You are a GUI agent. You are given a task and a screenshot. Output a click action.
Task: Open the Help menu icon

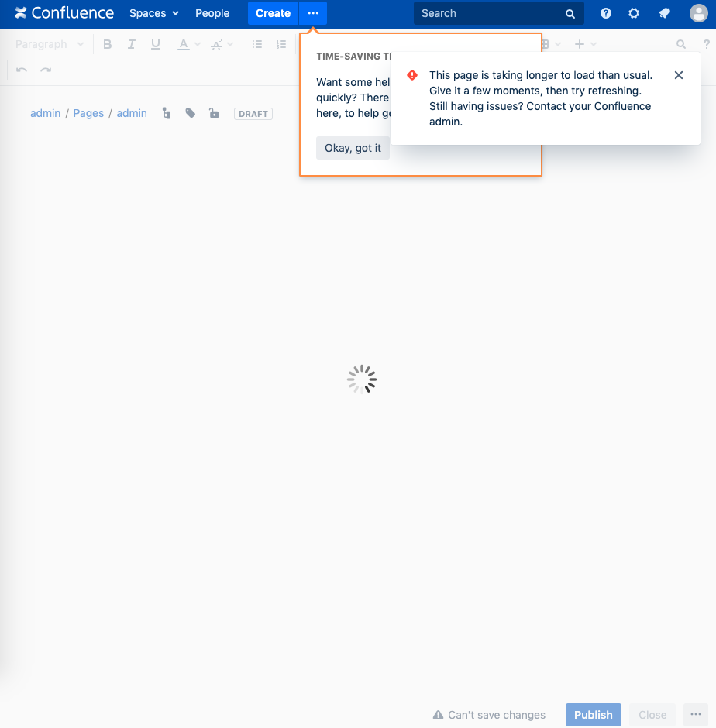pos(606,13)
